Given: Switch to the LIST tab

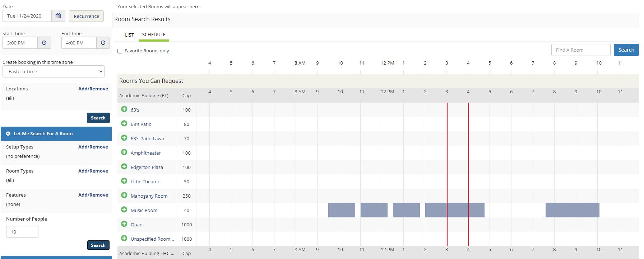Looking at the screenshot, I should 129,35.
